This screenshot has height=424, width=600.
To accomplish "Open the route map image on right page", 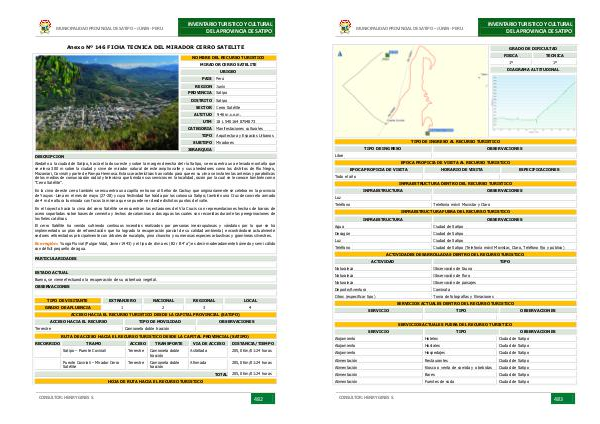I will 411,91.
